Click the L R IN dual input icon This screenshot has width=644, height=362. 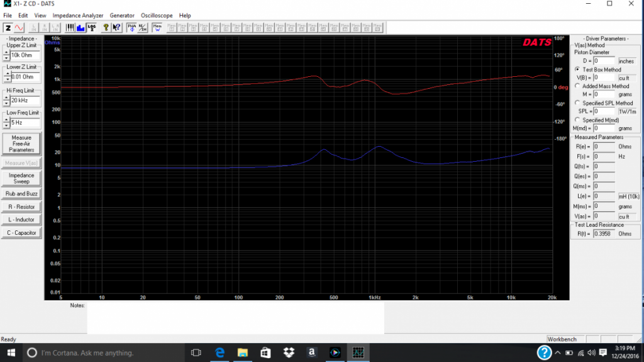[55, 28]
